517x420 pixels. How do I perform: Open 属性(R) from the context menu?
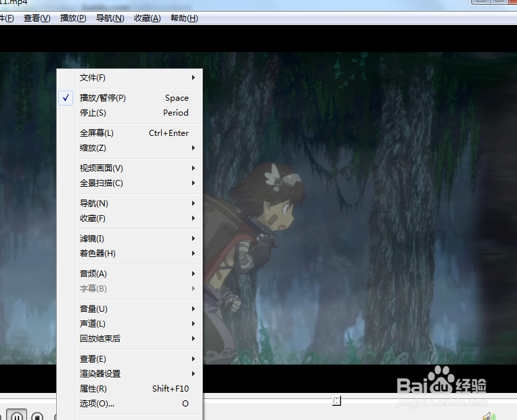pos(130,389)
